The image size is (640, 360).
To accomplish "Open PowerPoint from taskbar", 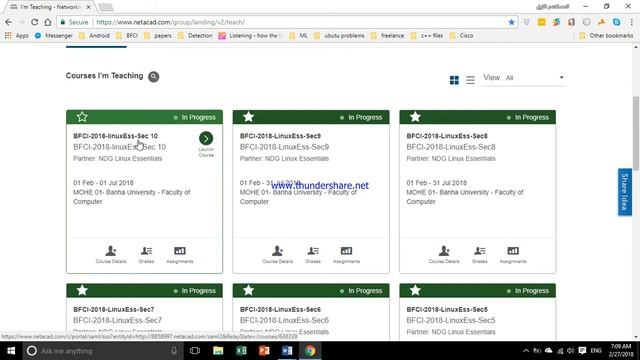I will point(264,351).
